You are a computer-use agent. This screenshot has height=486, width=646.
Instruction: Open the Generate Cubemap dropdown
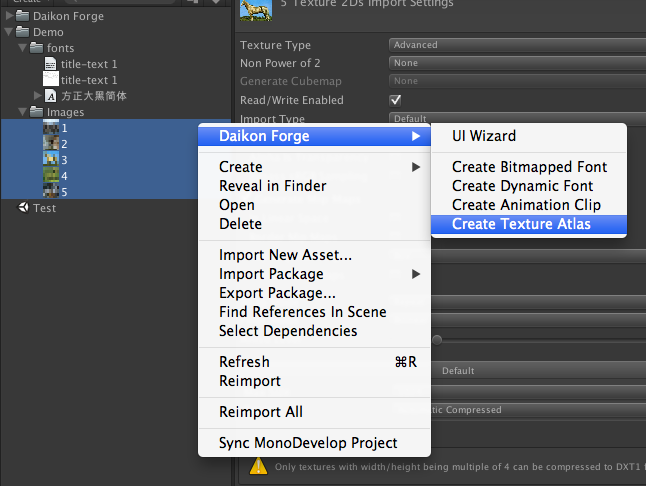coord(517,81)
